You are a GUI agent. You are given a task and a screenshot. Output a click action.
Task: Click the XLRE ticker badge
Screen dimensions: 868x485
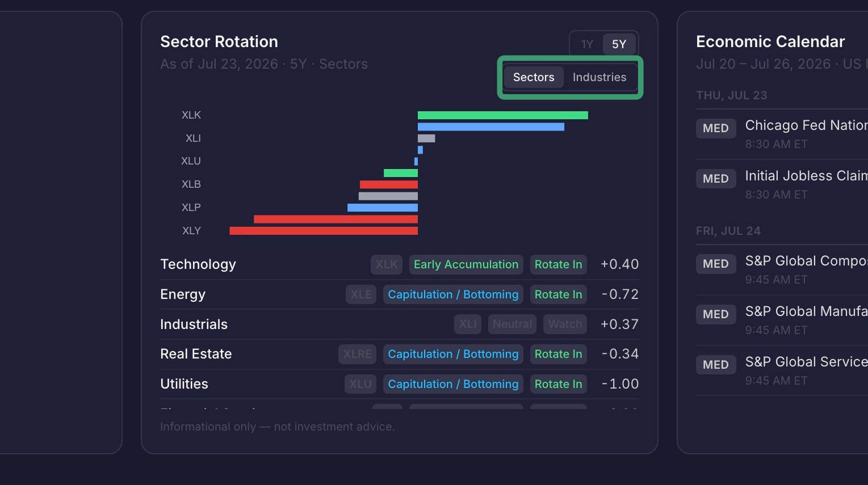pos(358,354)
